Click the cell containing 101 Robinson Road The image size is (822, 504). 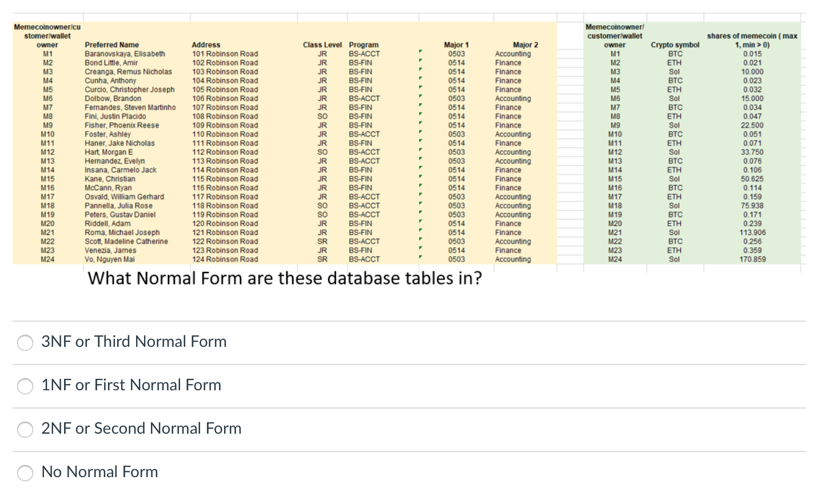(x=226, y=53)
